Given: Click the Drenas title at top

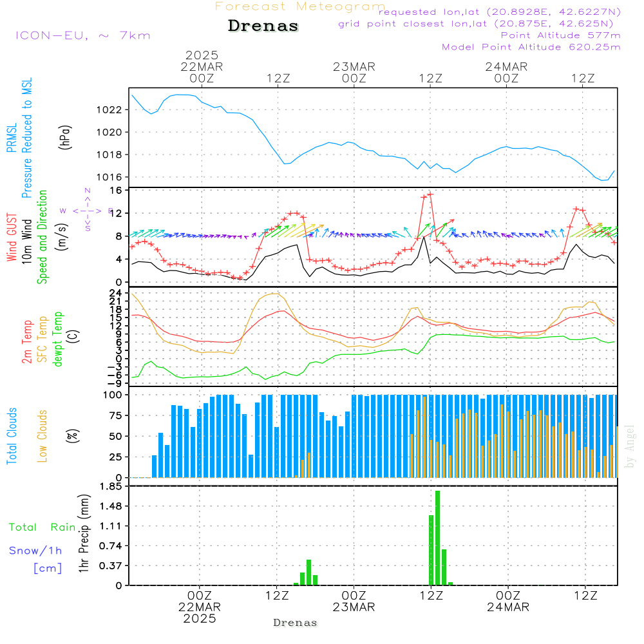Looking at the screenshot, I should [263, 26].
